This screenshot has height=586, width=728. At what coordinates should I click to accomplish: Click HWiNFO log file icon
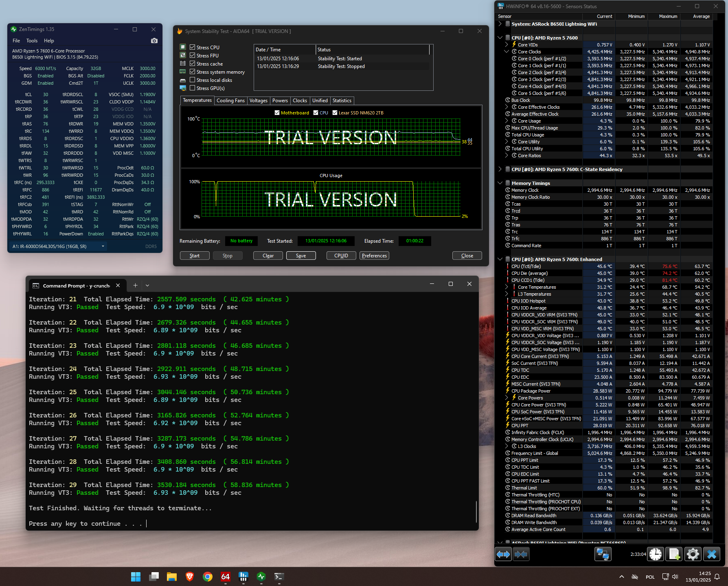coord(674,554)
